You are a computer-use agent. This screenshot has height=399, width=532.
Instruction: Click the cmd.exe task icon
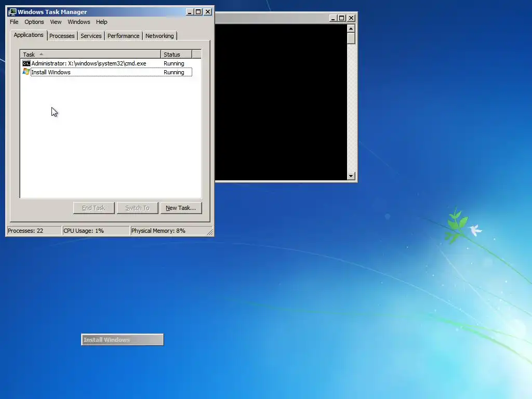tap(26, 63)
